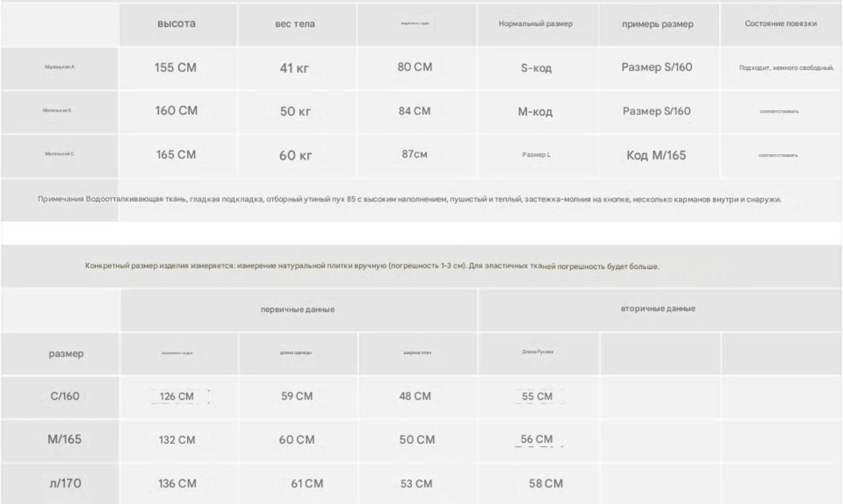843x504 pixels.
Task: Click the 126 СМ chest measurement cell
Action: tap(177, 397)
